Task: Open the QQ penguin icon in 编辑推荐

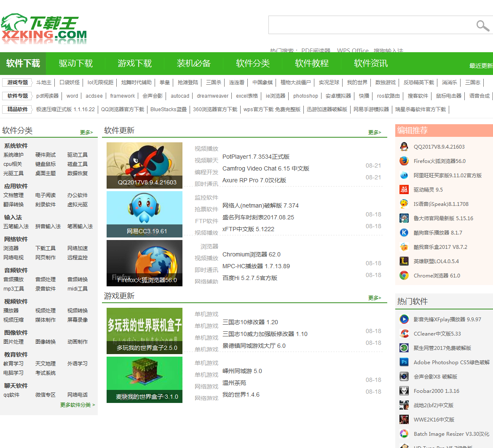Action: [x=404, y=147]
